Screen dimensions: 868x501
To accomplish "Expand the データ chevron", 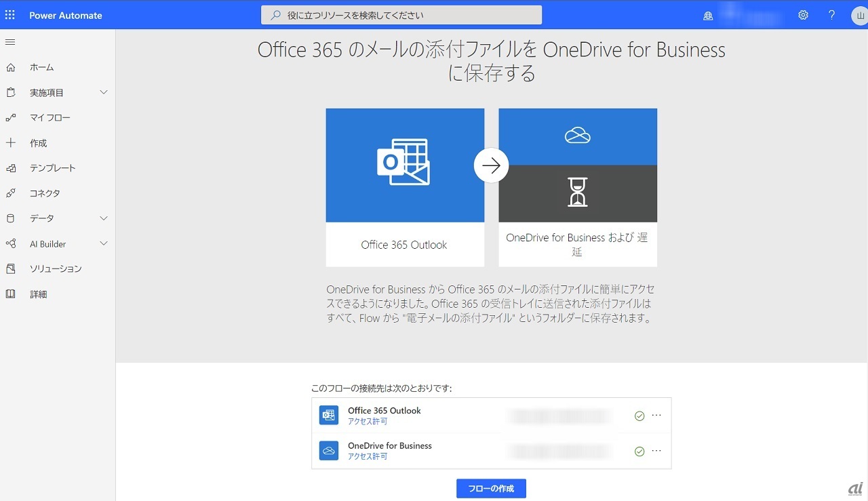I will point(104,218).
